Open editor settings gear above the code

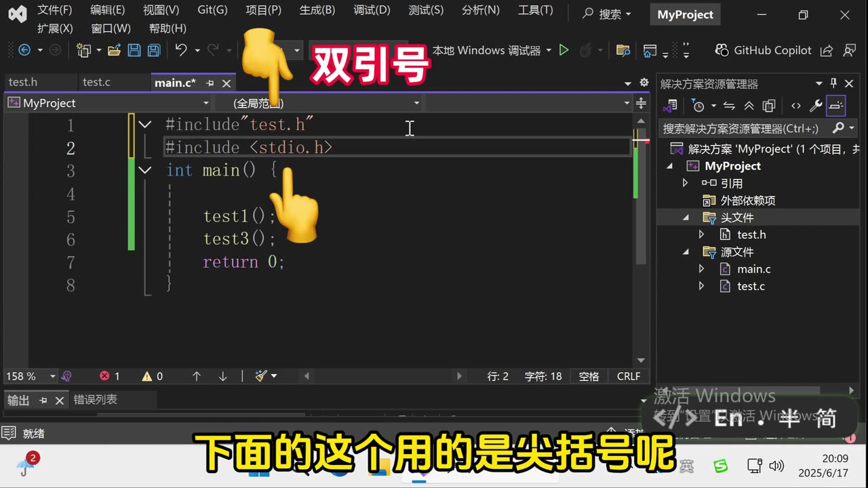644,83
